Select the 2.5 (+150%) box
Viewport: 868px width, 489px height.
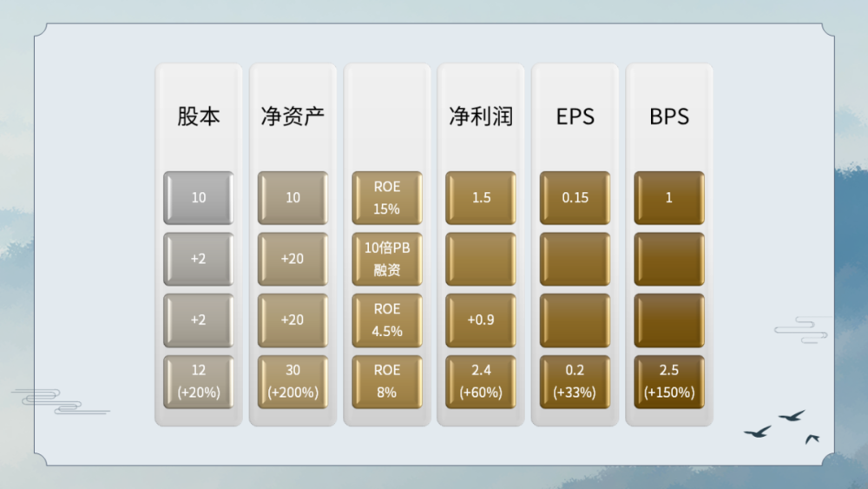[x=668, y=381]
